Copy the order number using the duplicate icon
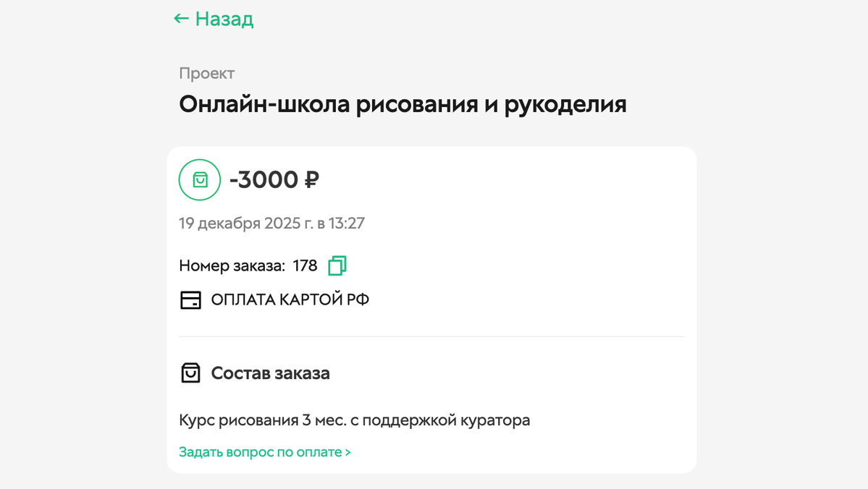Screen dimensions: 868x489 click(x=339, y=265)
